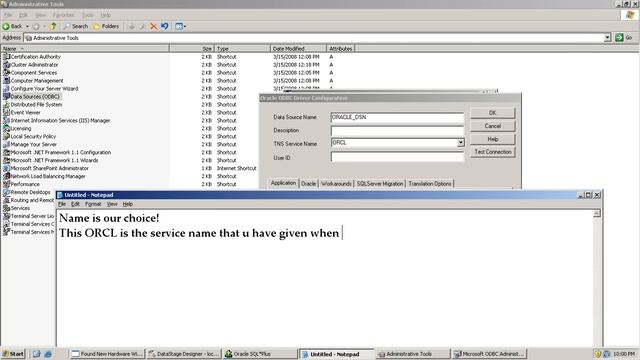Click the Test Connection button

(x=493, y=152)
